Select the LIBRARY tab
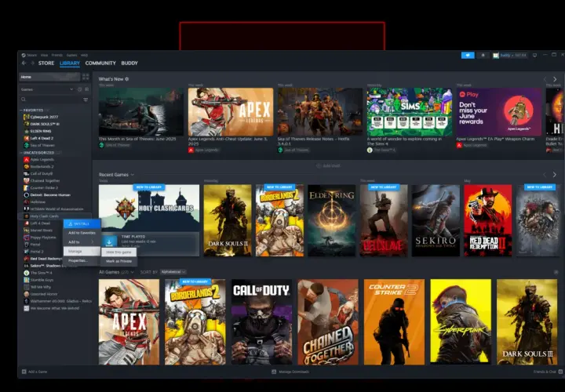Screen dimensions: 565x392 70,63
